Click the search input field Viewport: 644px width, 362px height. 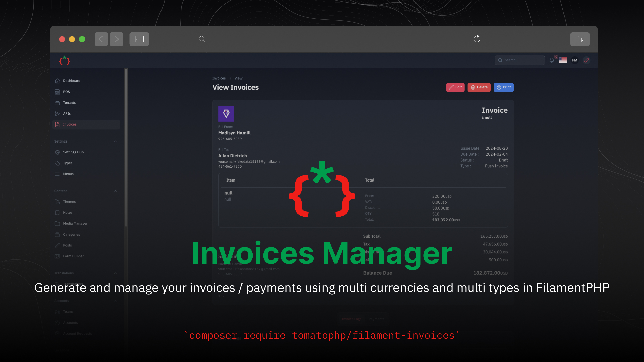[x=519, y=60]
